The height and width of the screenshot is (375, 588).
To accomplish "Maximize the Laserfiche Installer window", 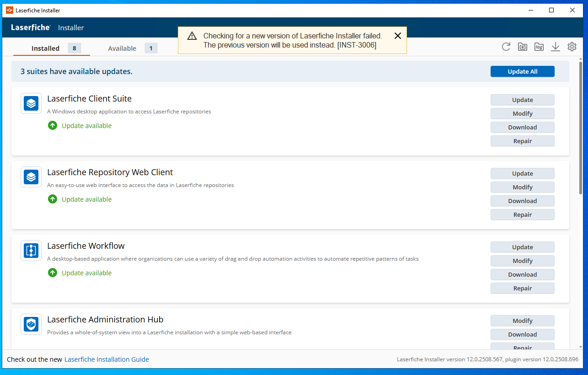I will [x=551, y=10].
